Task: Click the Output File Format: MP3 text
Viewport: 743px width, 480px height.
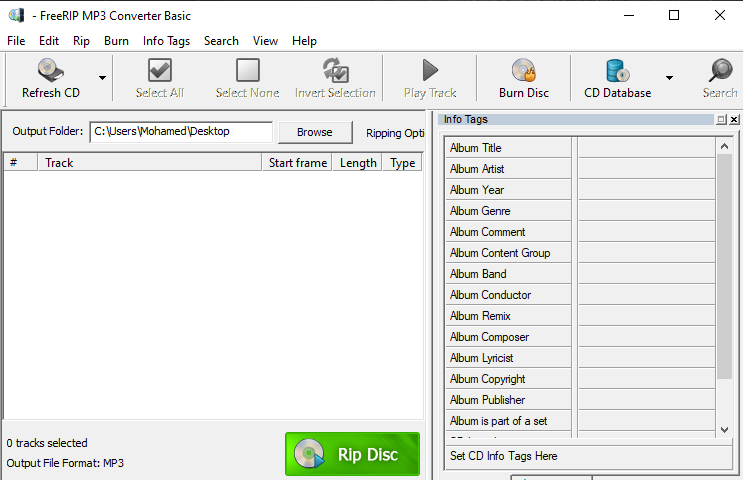Action: coord(65,463)
